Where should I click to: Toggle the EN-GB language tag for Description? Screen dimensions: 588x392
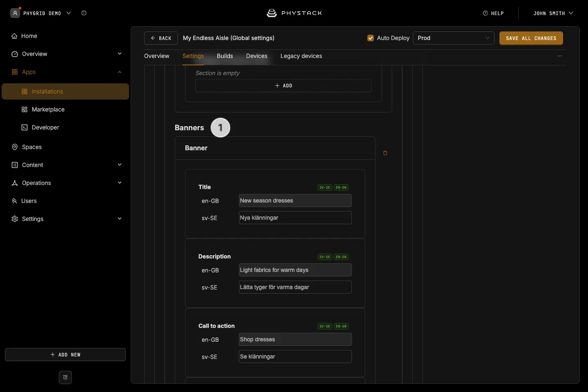pos(341,257)
